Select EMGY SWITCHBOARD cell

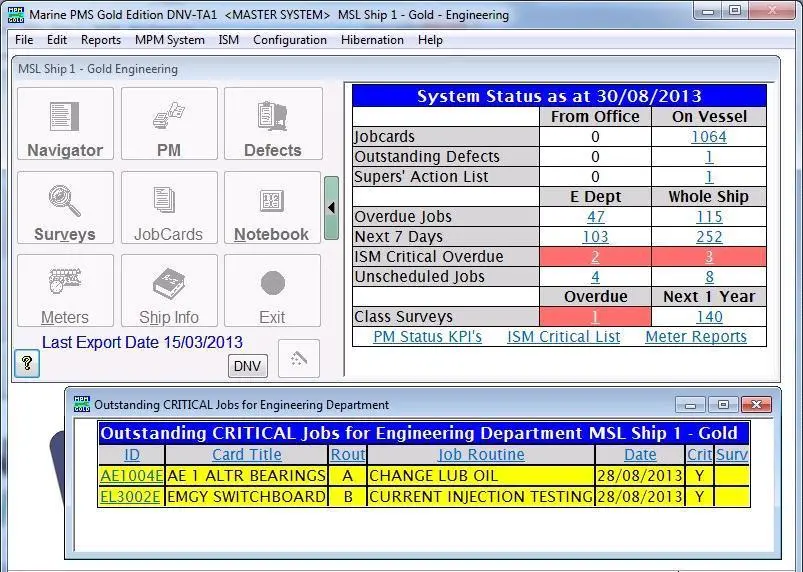coord(246,496)
